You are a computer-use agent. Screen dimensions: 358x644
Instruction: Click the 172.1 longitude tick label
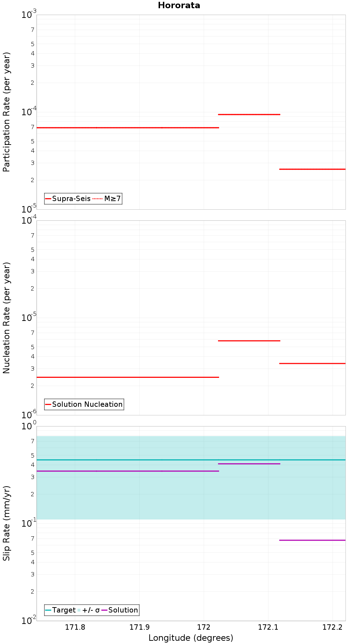point(268,627)
